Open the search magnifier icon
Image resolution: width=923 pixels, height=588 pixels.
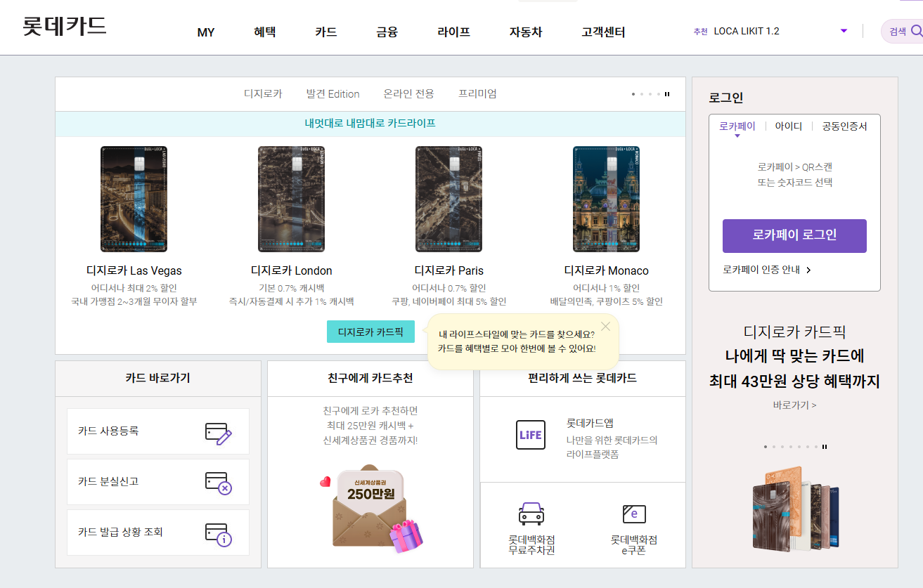pos(916,31)
